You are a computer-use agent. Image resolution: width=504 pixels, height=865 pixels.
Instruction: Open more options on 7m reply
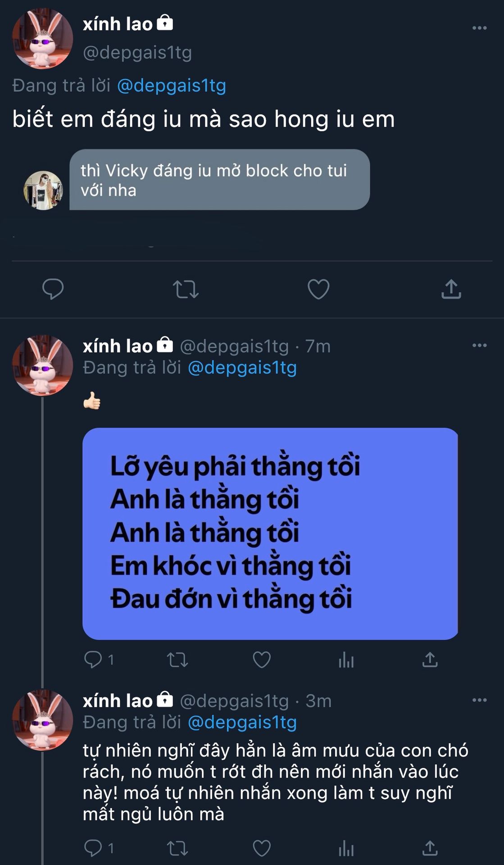pos(479,346)
